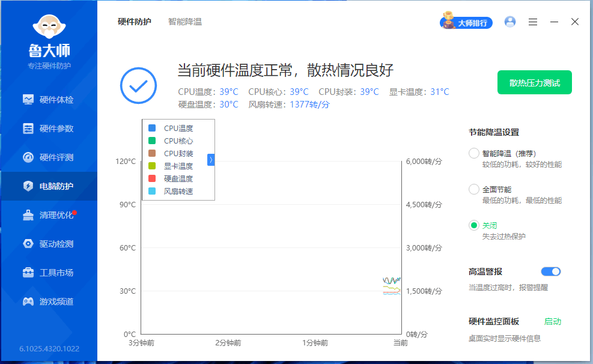
Task: Select the 智能降温（推荐） radio option
Action: tap(474, 153)
